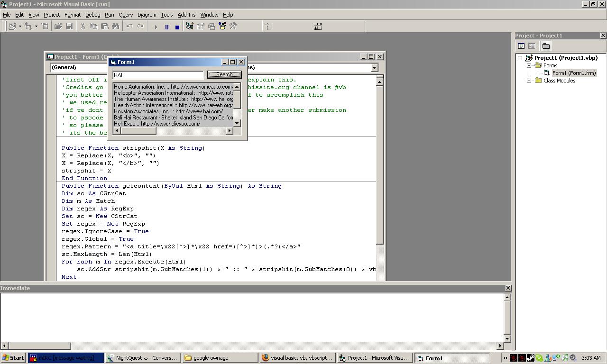This screenshot has width=607, height=364.
Task: Toggle Folders view in Project panel
Action: [x=546, y=46]
